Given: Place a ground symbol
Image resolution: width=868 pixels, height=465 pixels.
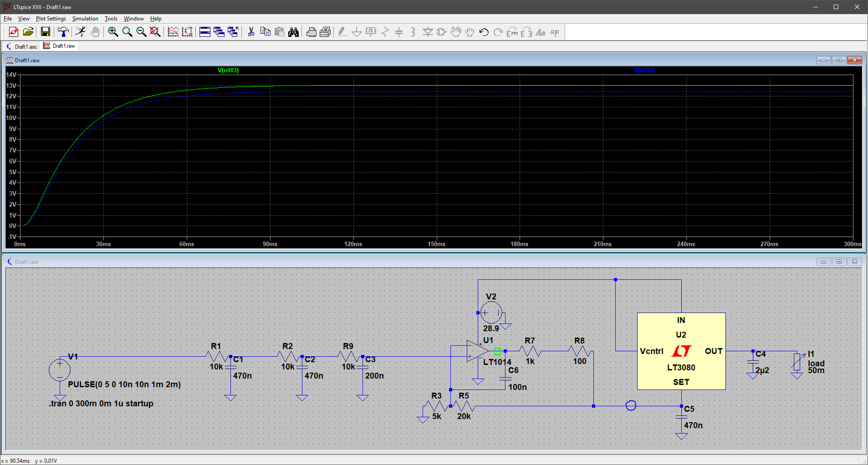Looking at the screenshot, I should (x=357, y=32).
